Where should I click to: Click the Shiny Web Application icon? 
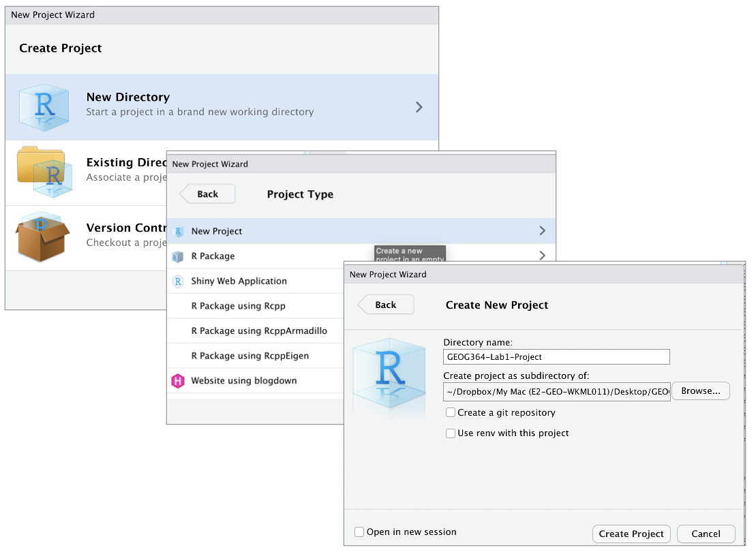point(179,281)
